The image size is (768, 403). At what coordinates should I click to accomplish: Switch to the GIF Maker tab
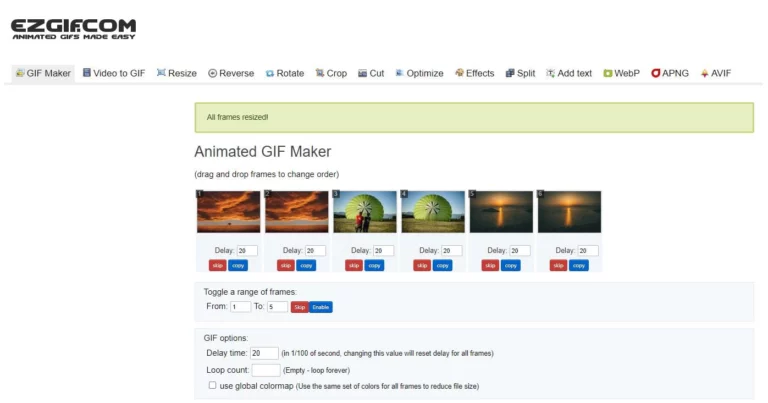coord(43,73)
